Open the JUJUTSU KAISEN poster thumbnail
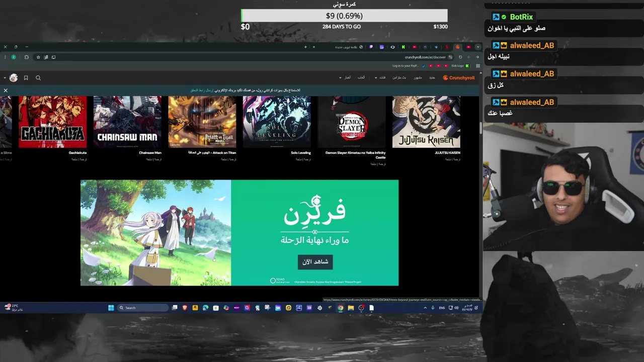This screenshot has height=362, width=644. pos(426,122)
